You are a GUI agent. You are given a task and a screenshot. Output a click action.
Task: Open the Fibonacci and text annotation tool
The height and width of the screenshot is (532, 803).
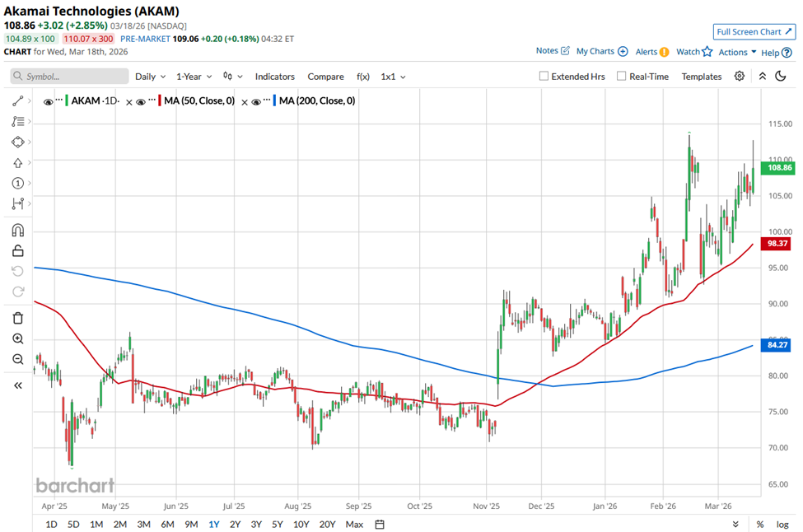click(17, 121)
